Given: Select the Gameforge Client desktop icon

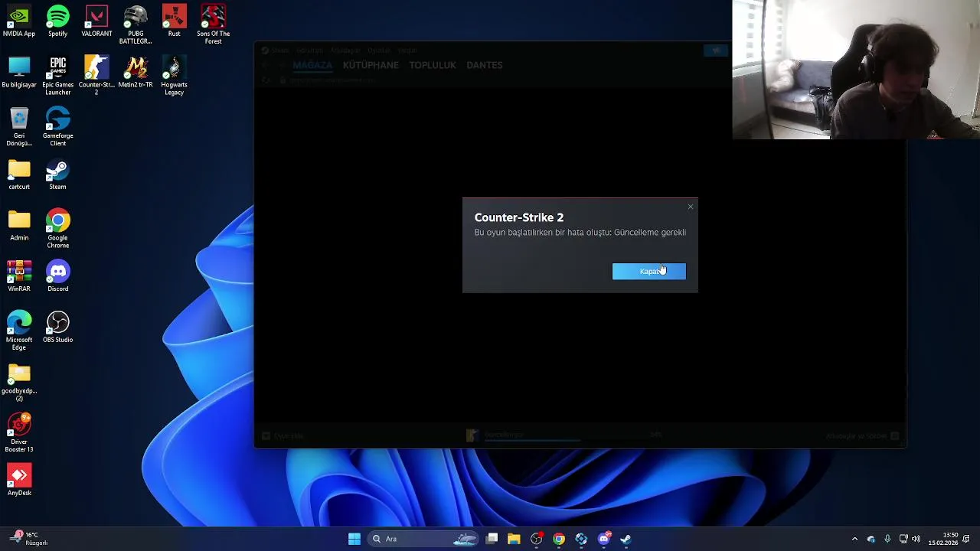Looking at the screenshot, I should point(57,127).
